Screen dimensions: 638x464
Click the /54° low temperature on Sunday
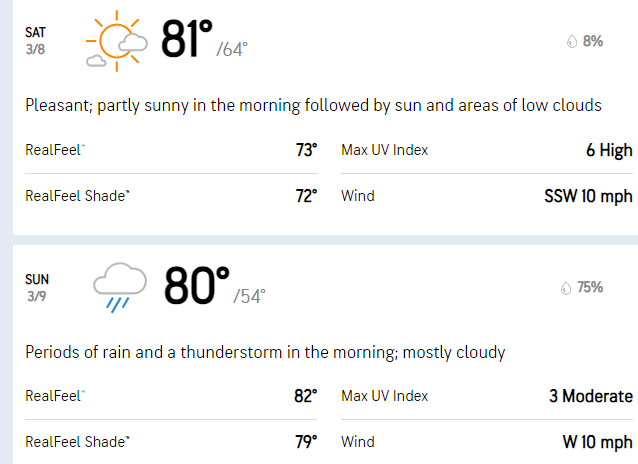pyautogui.click(x=249, y=296)
